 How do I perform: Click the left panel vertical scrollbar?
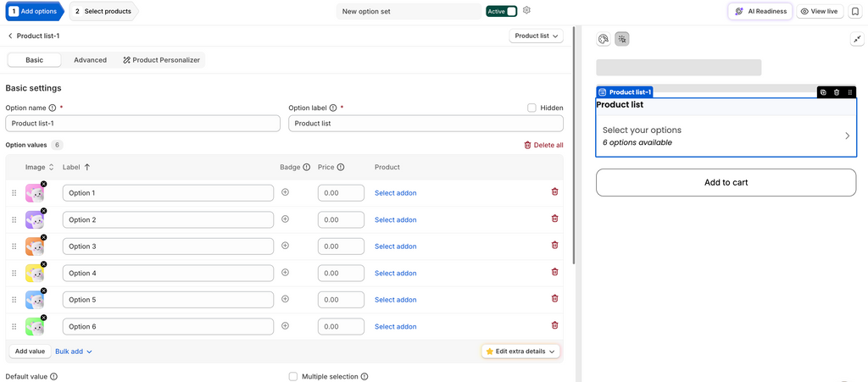click(x=574, y=147)
